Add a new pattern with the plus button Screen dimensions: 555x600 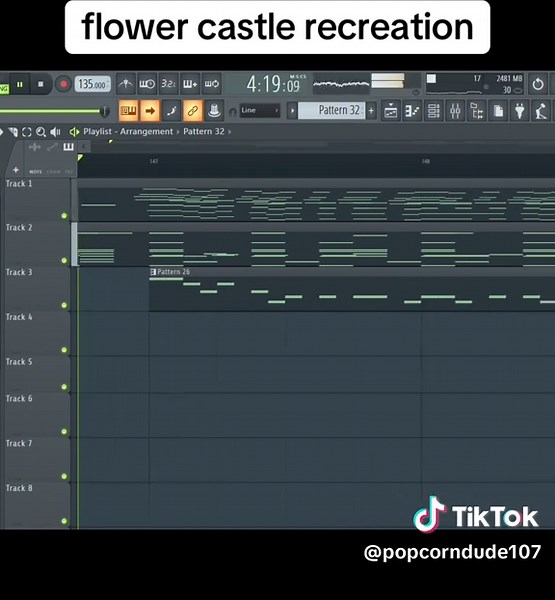pos(371,111)
